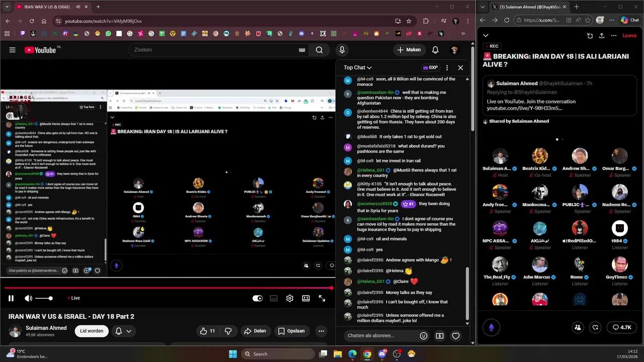Image resolution: width=644 pixels, height=362 pixels.
Task: Open the Chrome extensions puzzle icon
Action: coord(426,21)
